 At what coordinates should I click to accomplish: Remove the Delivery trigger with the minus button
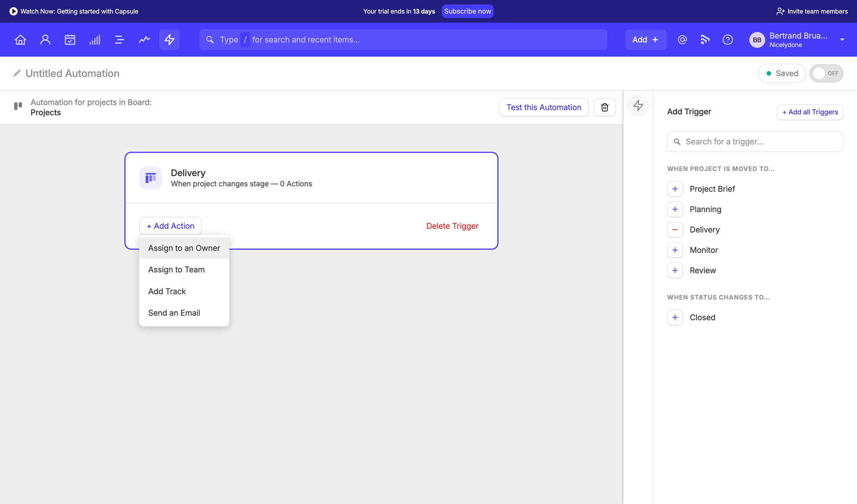pos(675,229)
